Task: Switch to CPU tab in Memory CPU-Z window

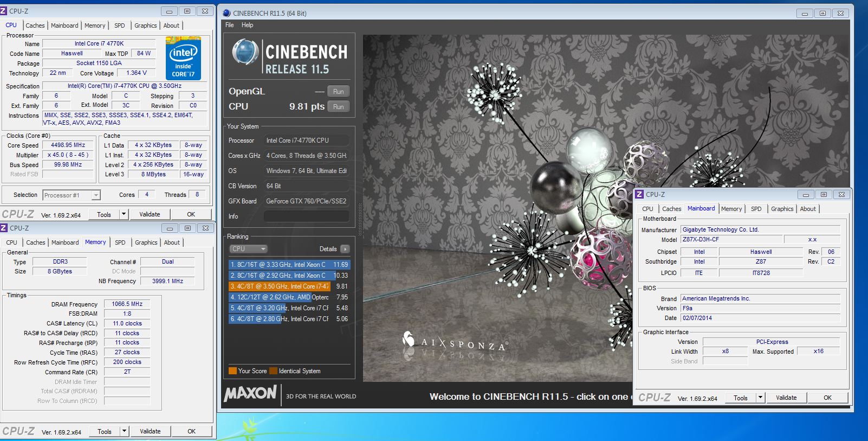Action: tap(12, 242)
